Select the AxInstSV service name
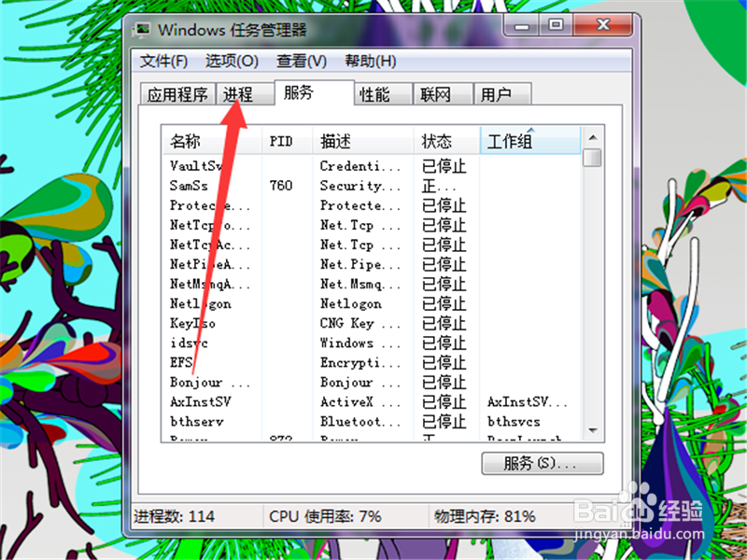Screen dimensions: 747x560 pos(201,402)
